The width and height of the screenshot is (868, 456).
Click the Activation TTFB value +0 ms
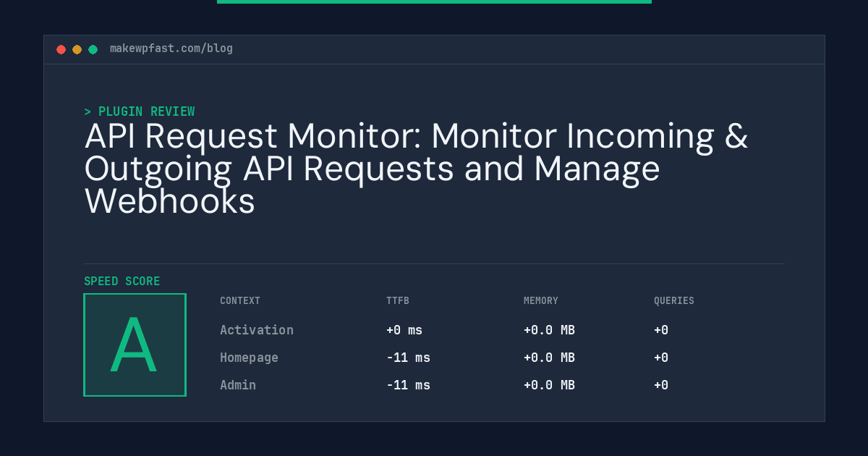point(404,330)
